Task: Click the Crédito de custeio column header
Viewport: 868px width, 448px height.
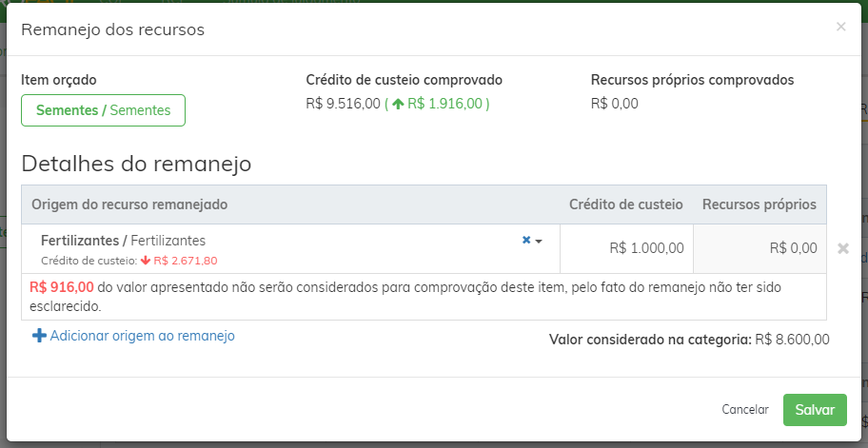Action: point(626,205)
